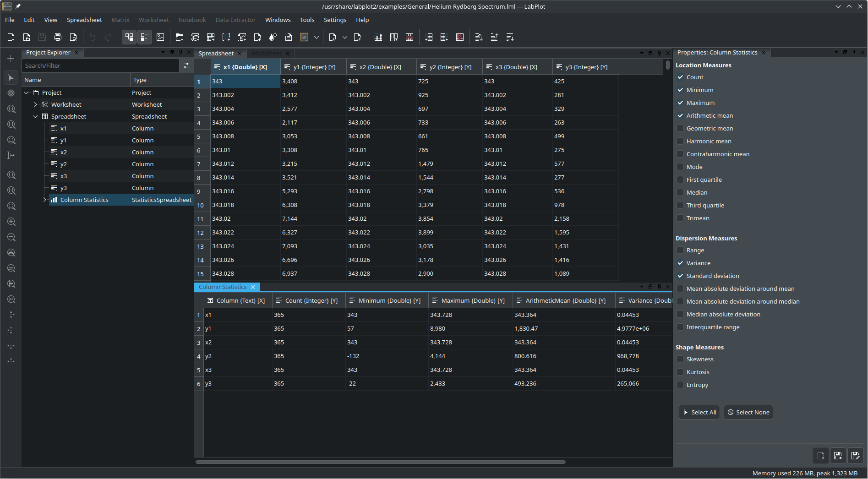This screenshot has height=479, width=868.
Task: Enable the Skewness checkbox
Action: coord(681,359)
